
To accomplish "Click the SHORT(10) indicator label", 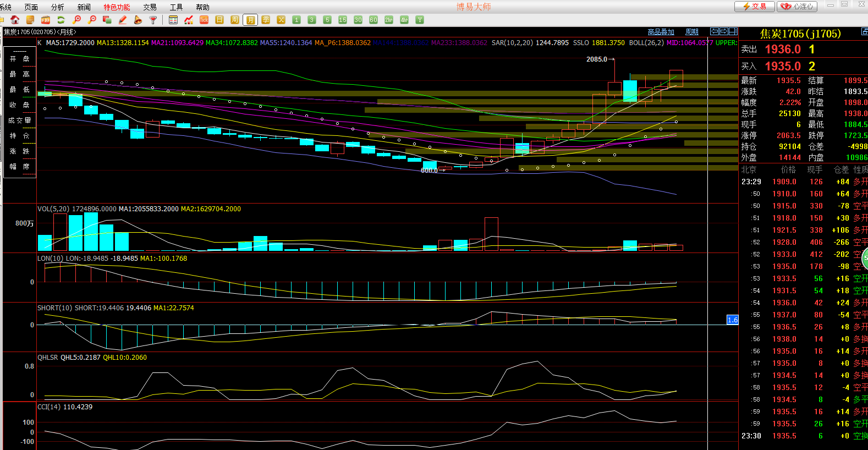I will 54,308.
